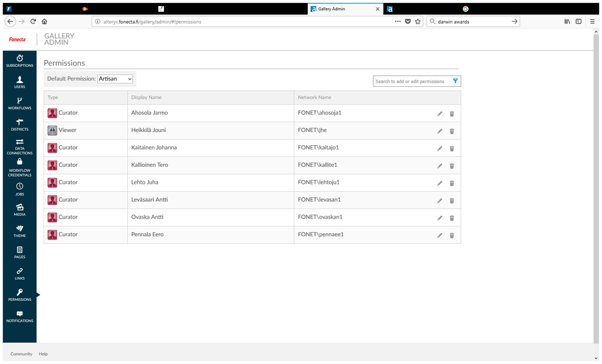Open Media section in sidebar
Viewport: 602px width, 364px height.
(19, 210)
